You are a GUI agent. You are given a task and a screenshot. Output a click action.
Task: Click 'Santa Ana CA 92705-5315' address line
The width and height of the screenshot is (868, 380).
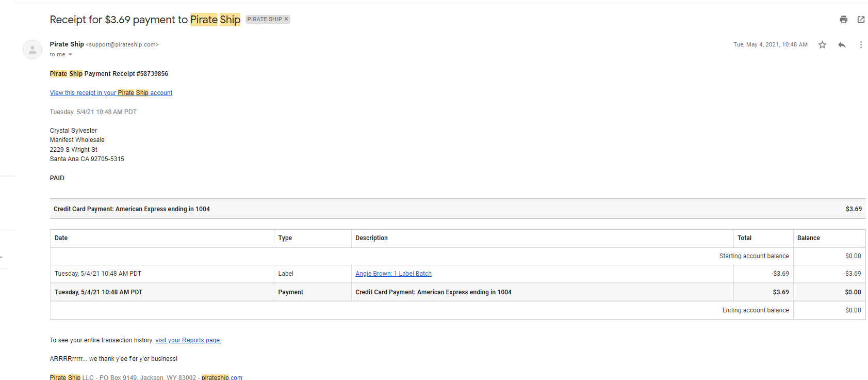[87, 159]
